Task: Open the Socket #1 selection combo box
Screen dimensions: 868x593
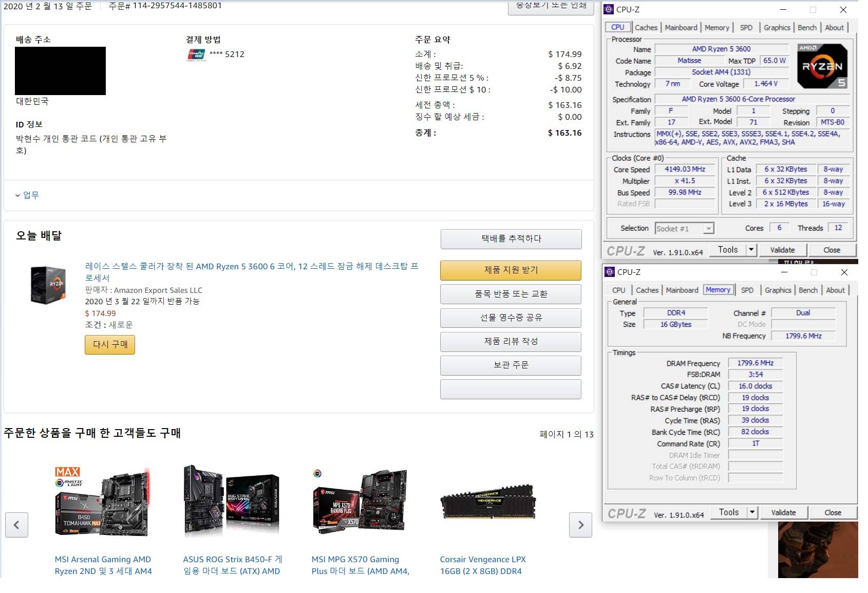Action: 685,229
